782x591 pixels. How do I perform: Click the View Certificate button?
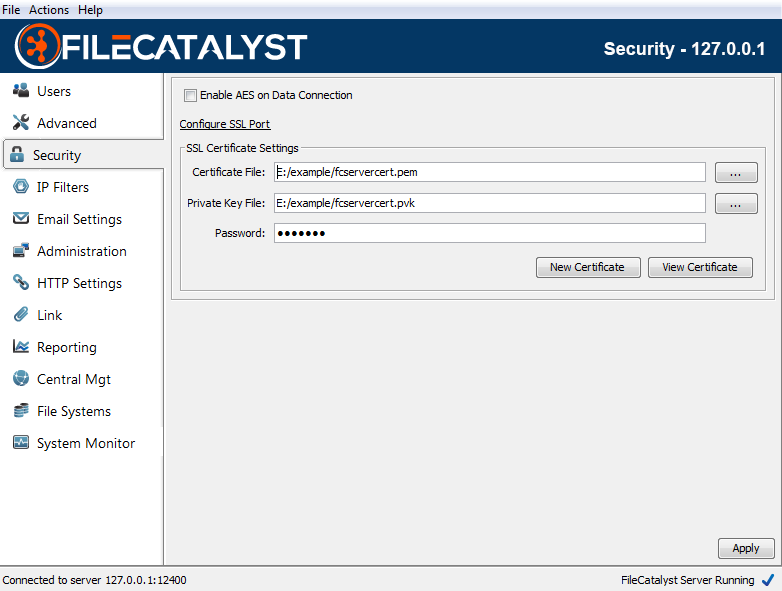click(700, 267)
